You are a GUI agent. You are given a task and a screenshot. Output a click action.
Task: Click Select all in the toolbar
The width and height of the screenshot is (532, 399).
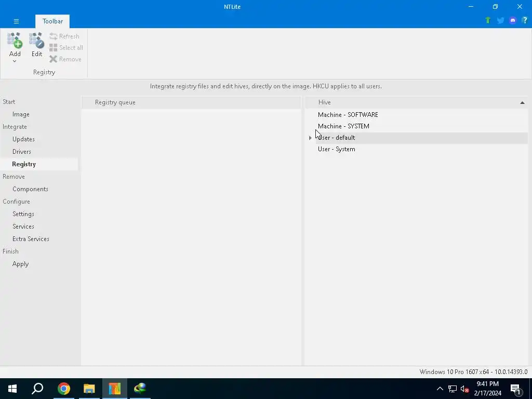66,47
